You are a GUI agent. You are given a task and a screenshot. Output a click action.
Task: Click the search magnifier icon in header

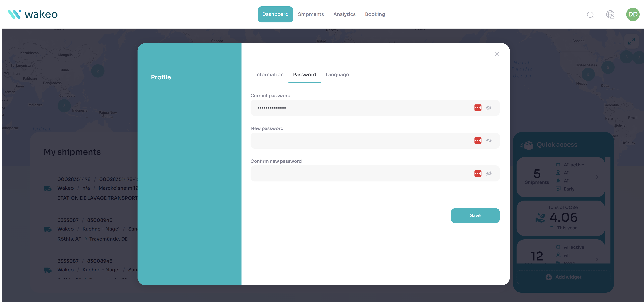[x=590, y=15]
